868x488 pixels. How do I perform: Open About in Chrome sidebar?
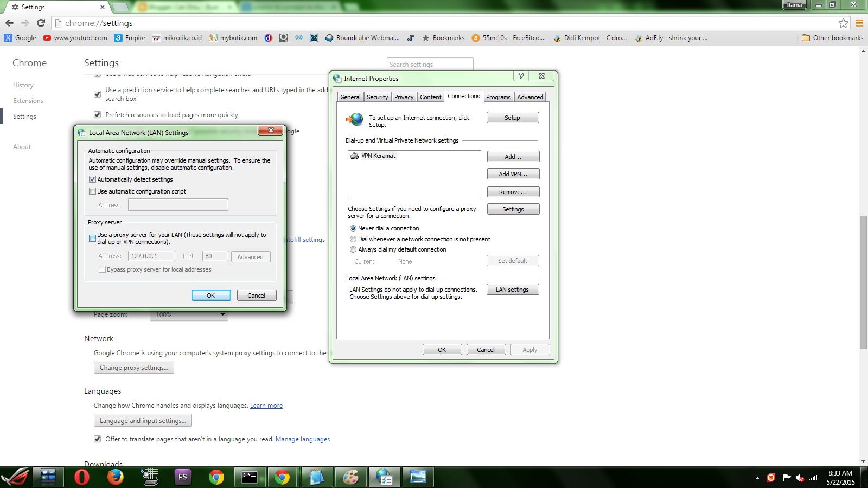(x=22, y=147)
